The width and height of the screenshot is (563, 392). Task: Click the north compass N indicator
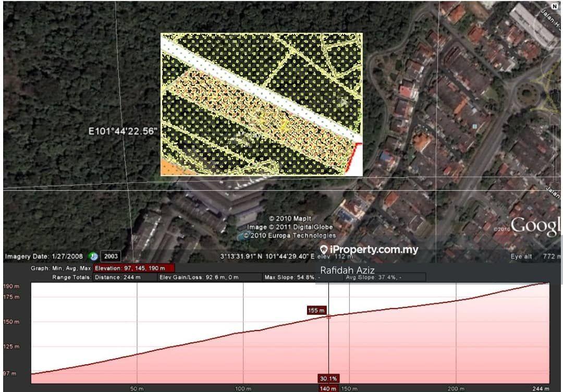(555, 6)
